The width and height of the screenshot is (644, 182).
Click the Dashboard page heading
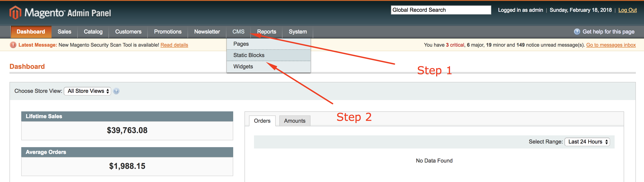coord(27,67)
